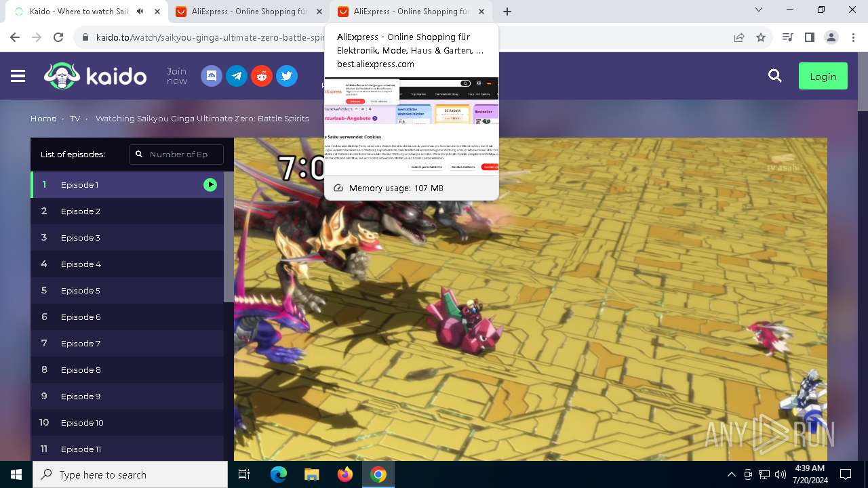Select Episode 8 in the list
The image size is (868, 488).
pos(127,369)
